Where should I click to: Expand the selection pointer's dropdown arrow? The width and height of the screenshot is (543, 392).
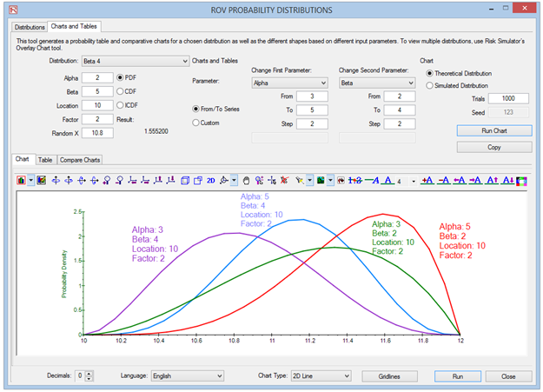309,180
